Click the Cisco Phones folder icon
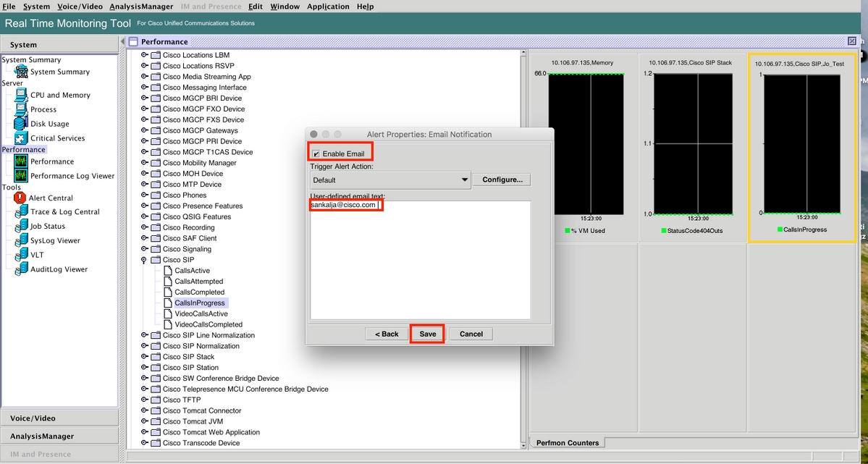Screen dimensions: 868x464 click(156, 195)
